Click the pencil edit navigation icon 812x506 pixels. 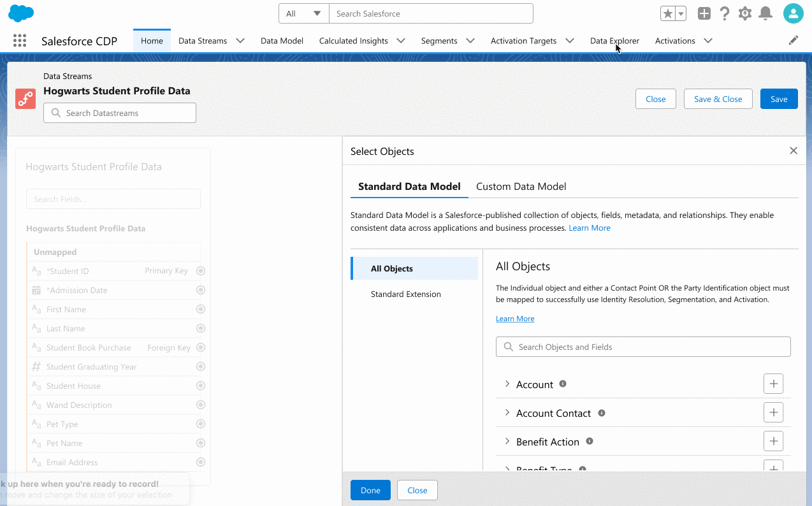tap(794, 40)
